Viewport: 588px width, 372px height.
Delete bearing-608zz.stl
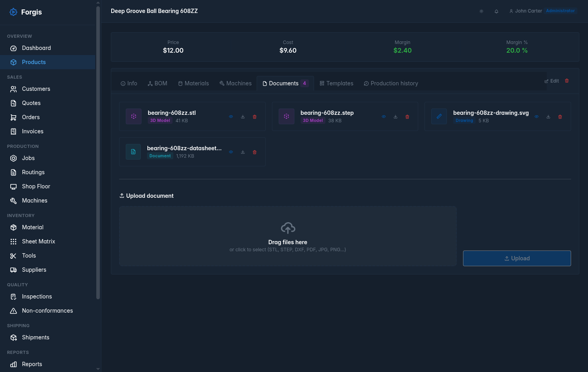(x=255, y=117)
